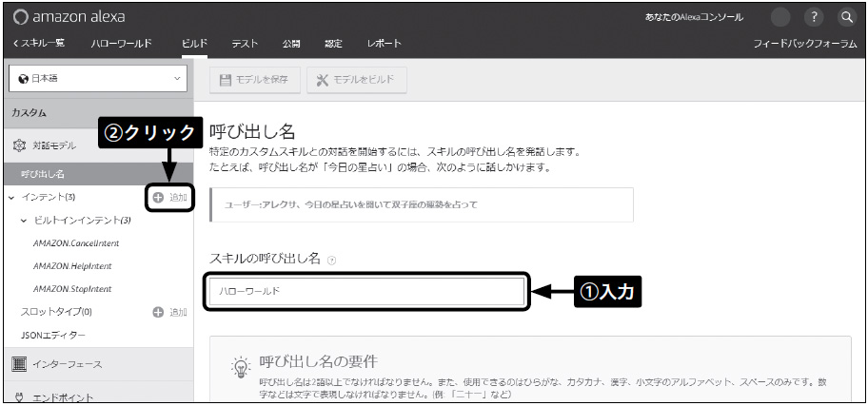Screen dimensions: 868x406
Task: Click the モデルをビルド button
Action: [357, 80]
